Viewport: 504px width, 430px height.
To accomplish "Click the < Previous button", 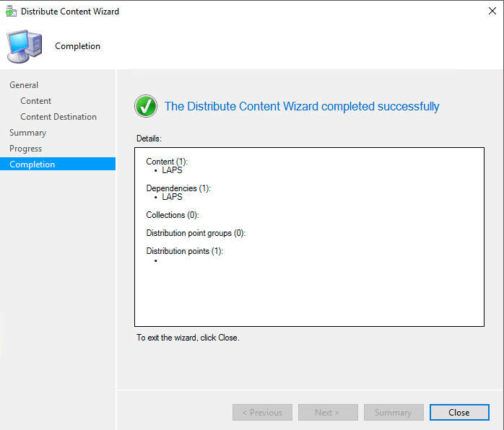I will [262, 413].
